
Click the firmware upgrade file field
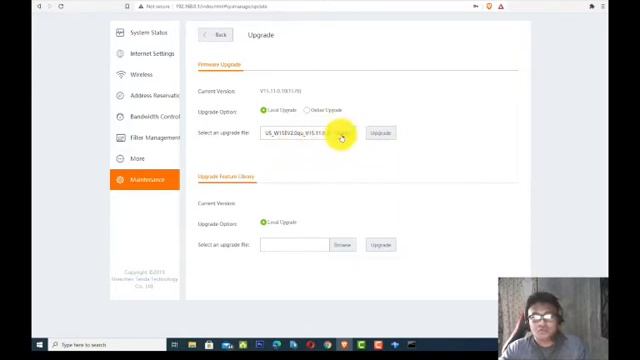point(295,133)
